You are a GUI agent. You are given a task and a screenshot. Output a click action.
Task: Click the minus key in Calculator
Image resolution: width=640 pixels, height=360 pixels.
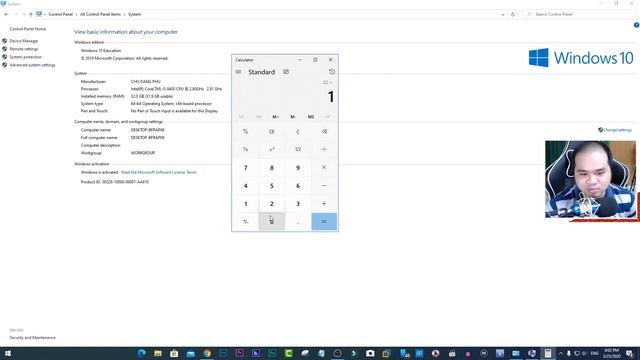324,185
